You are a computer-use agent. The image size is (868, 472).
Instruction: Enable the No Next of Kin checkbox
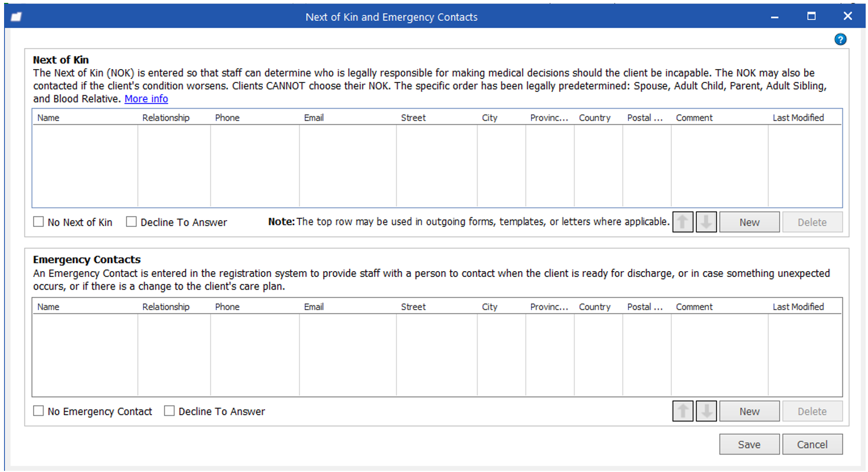[39, 222]
